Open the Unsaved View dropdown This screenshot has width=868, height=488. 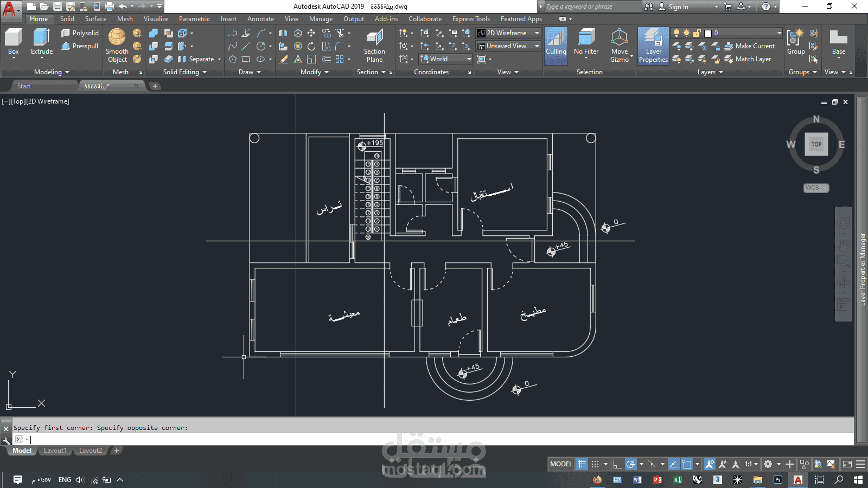click(x=508, y=46)
